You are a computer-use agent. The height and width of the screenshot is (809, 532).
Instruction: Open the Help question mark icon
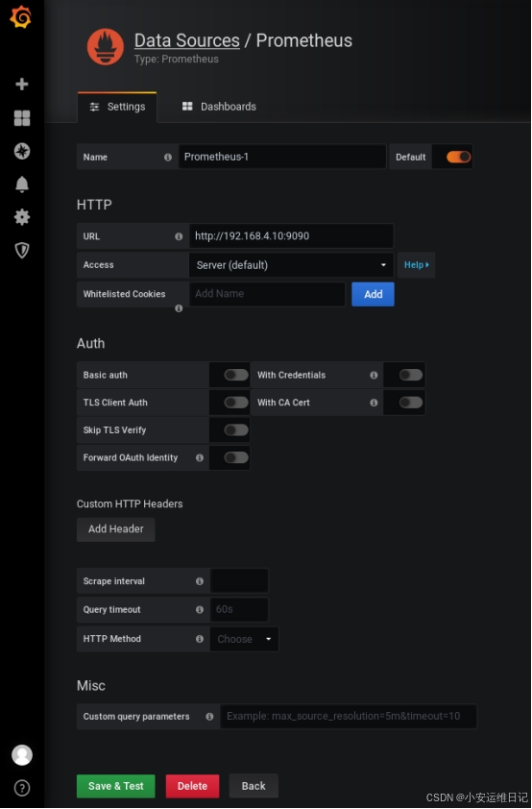tap(22, 788)
